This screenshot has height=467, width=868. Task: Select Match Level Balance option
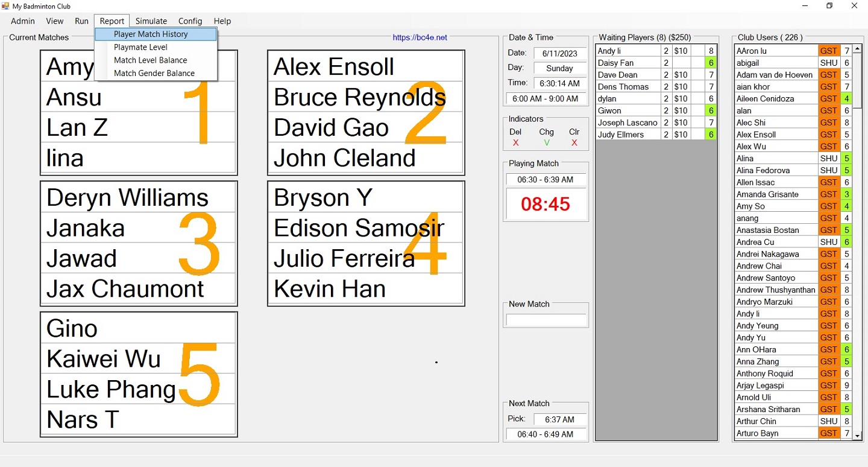point(150,60)
